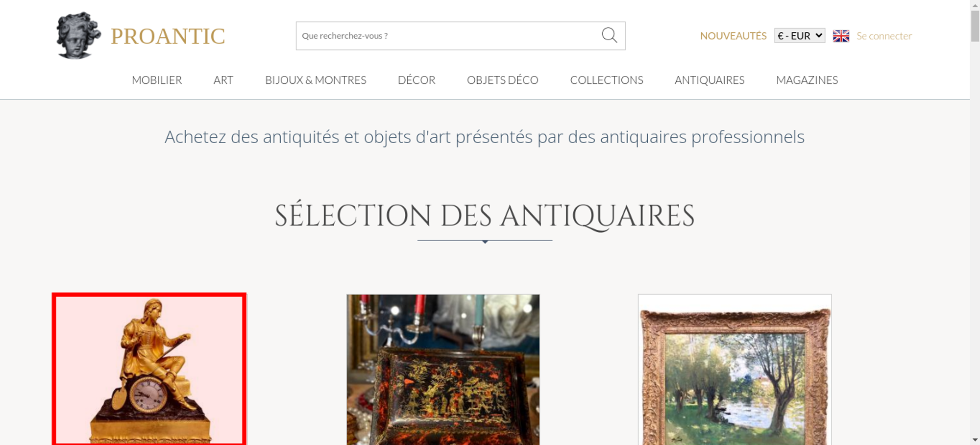Open the lacquered chinoiserie box thumbnail
The width and height of the screenshot is (980, 445).
(x=443, y=370)
